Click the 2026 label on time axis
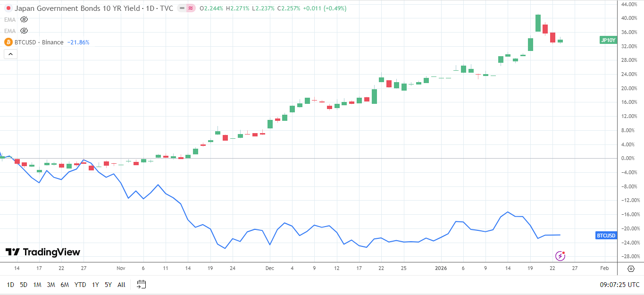 click(x=441, y=268)
